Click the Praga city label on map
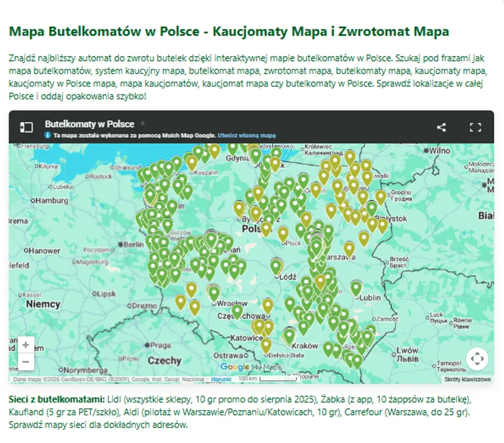Image resolution: width=504 pixels, height=443 pixels. pos(158,346)
